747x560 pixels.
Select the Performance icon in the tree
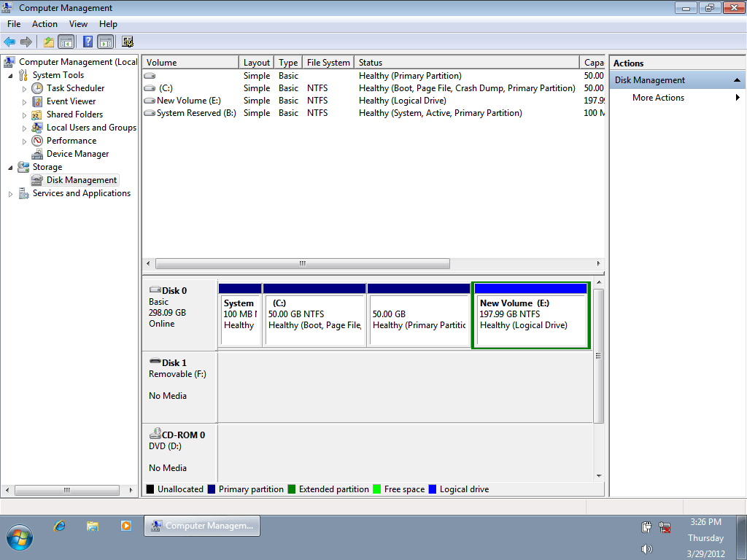tap(37, 141)
